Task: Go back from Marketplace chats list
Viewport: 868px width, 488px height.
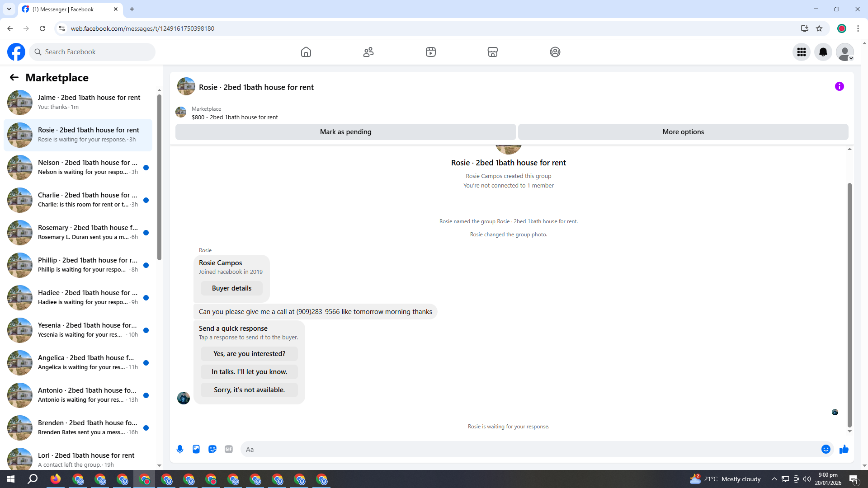Action: (x=14, y=78)
